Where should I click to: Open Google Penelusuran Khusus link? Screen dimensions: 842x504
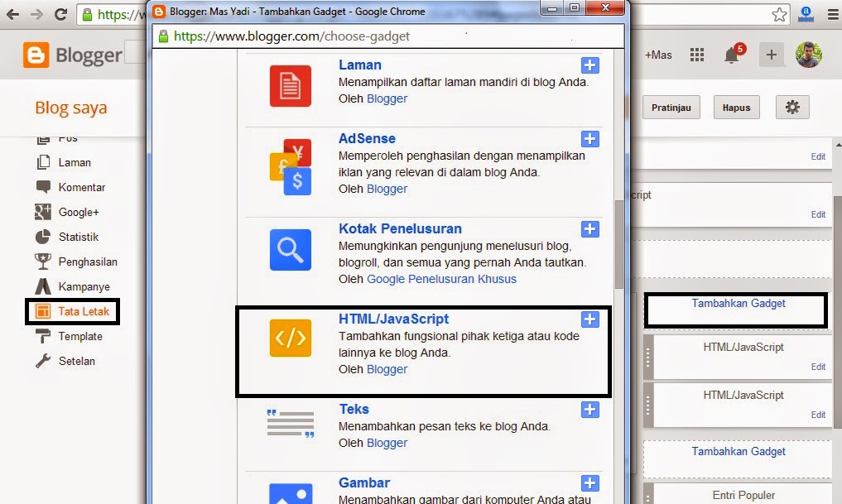click(441, 279)
